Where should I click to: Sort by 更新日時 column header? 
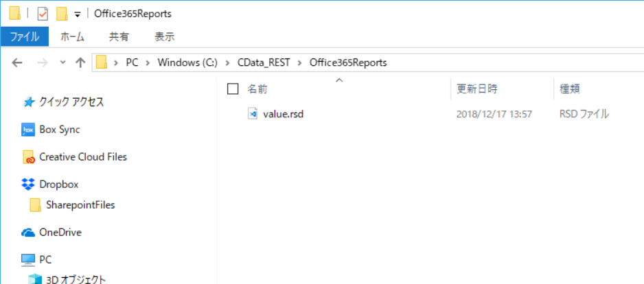[x=477, y=88]
